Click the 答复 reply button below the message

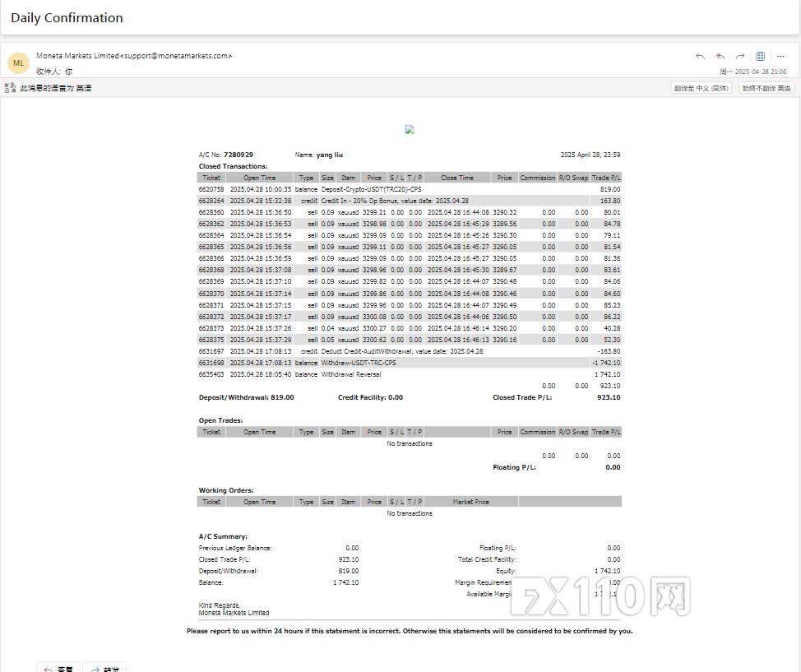click(x=58, y=668)
